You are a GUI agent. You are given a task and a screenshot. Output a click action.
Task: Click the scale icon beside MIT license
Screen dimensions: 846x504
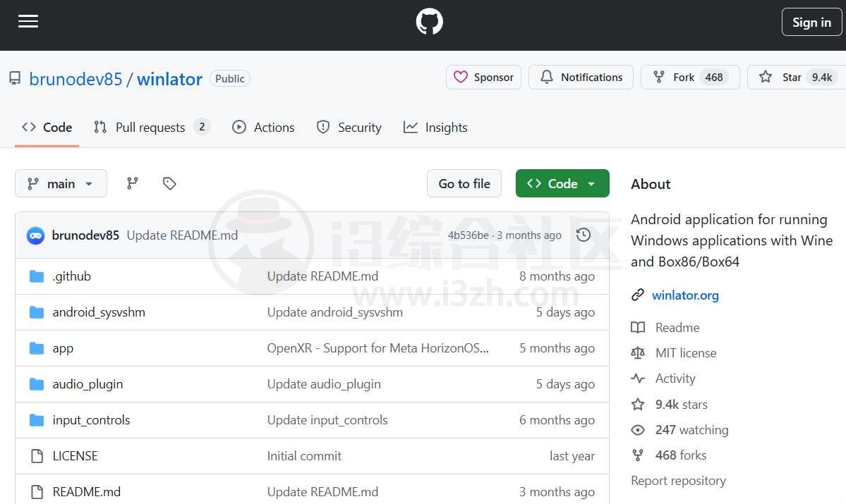[638, 353]
